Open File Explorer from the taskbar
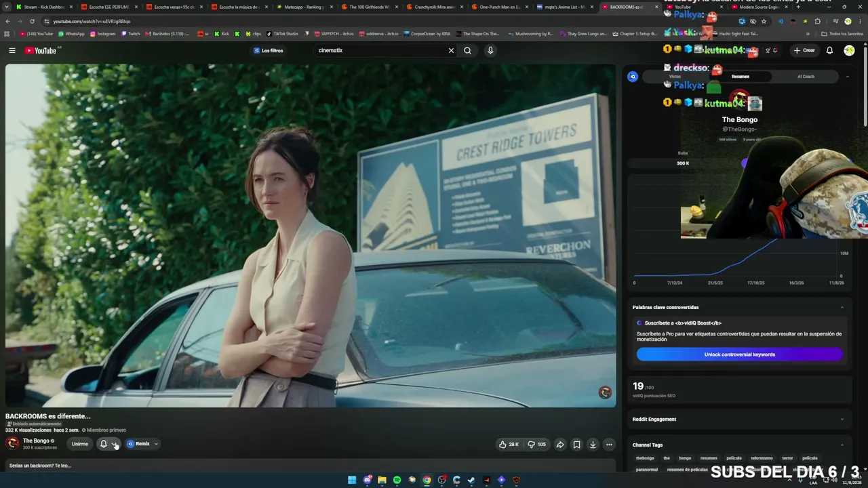This screenshot has width=868, height=488. (x=382, y=480)
